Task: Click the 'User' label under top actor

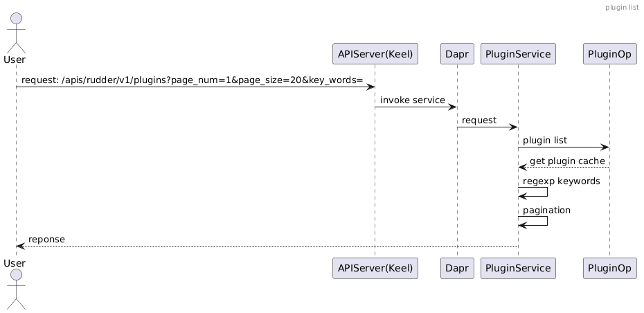Action: click(x=15, y=60)
